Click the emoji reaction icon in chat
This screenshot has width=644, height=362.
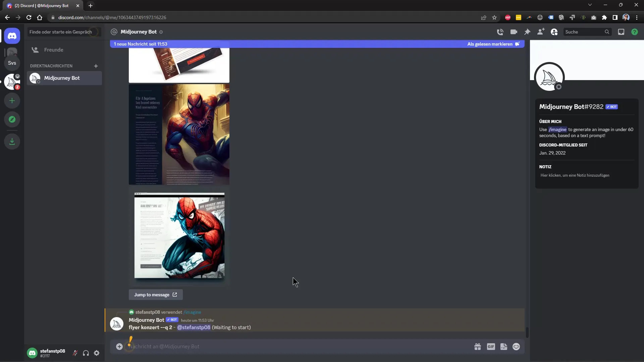click(x=517, y=347)
